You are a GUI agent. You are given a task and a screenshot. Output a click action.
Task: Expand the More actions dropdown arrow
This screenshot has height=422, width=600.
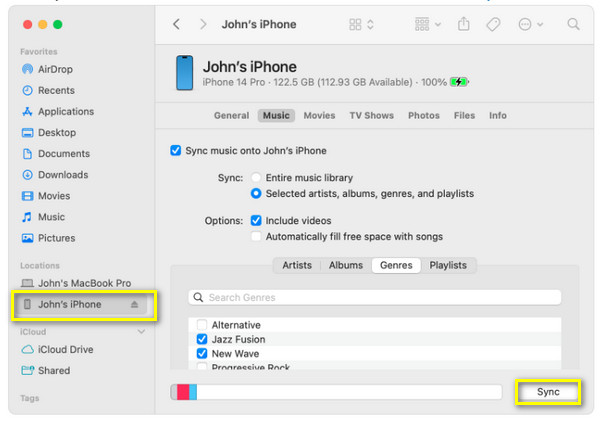coord(540,24)
